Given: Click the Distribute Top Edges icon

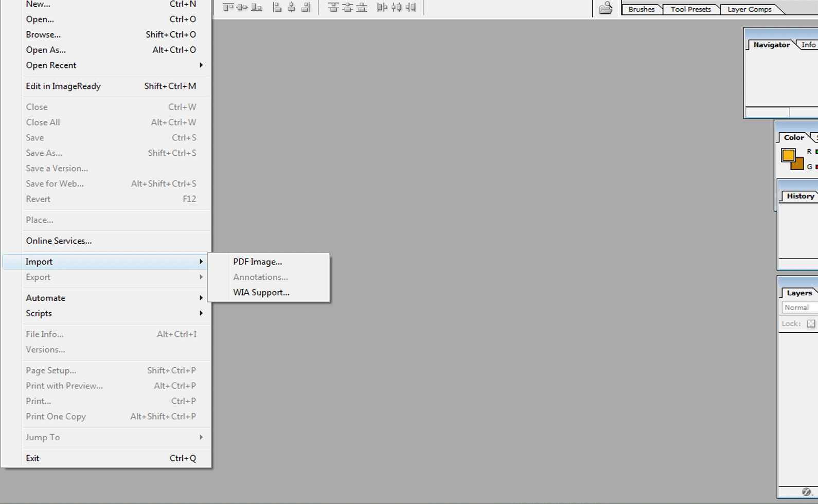Looking at the screenshot, I should (333, 7).
